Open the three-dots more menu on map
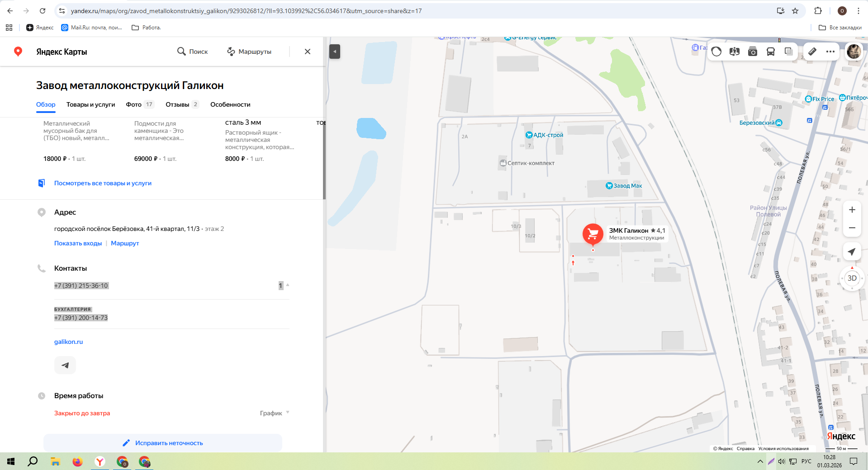Image resolution: width=868 pixels, height=470 pixels. (830, 52)
